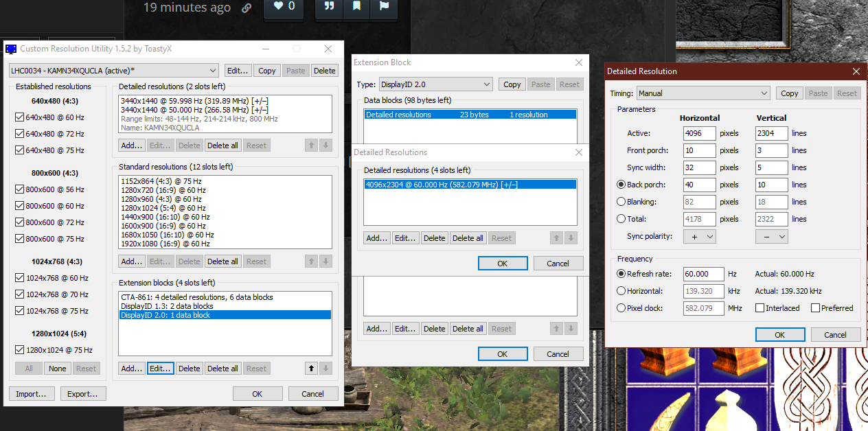Screen dimensions: 868x431
Task: Enable the Interlaced checkbox
Action: pos(760,307)
